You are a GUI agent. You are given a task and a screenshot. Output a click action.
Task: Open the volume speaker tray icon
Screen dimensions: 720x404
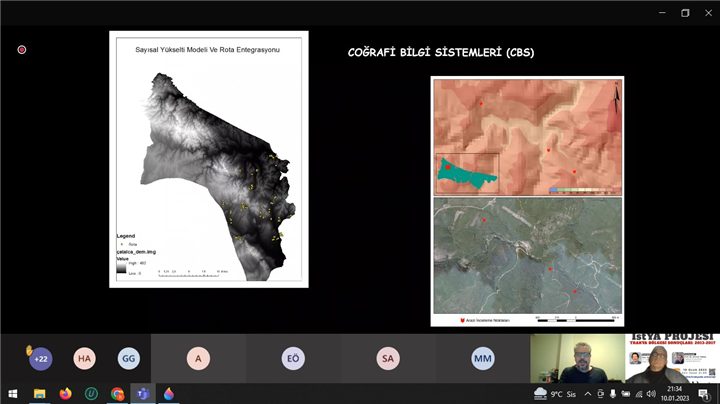tap(651, 394)
